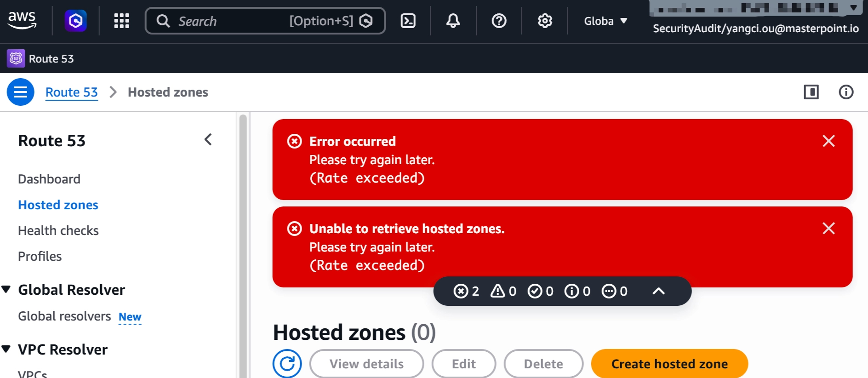Screen dimensions: 868x378
Task: Dismiss the 'Error occurred' alert
Action: click(828, 141)
